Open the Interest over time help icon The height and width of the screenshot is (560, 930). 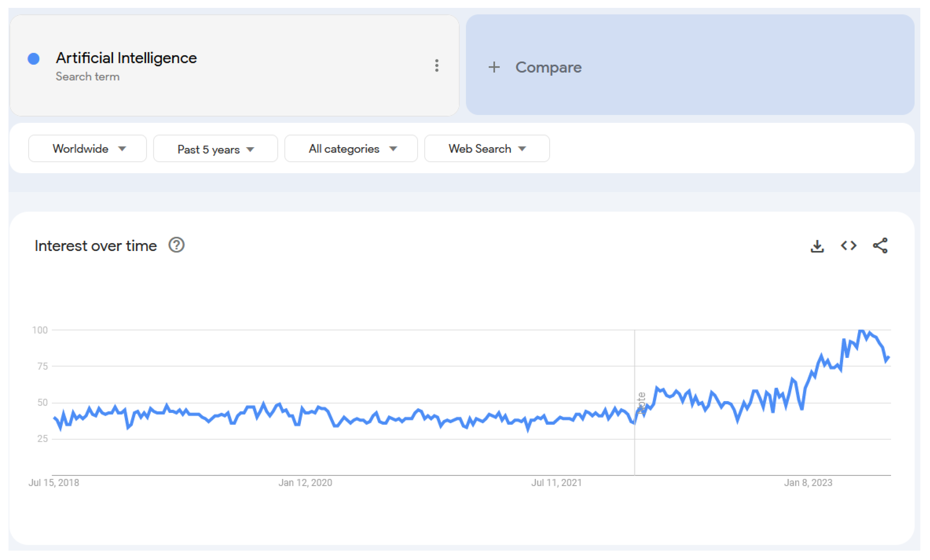pyautogui.click(x=176, y=245)
